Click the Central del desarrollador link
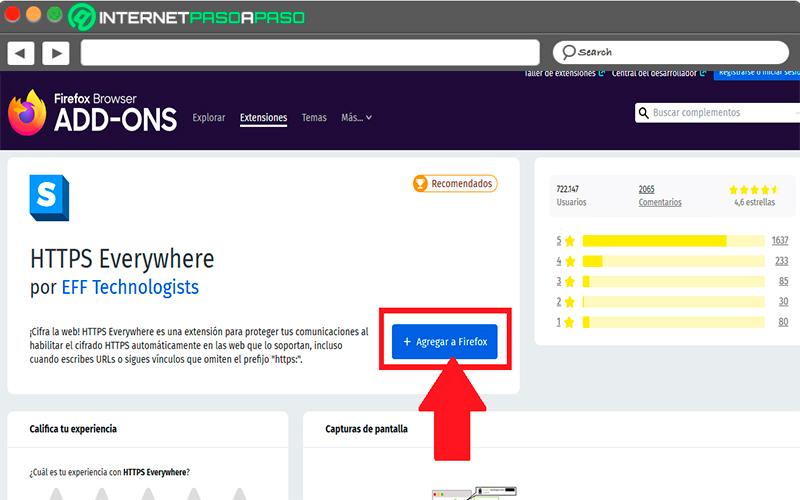This screenshot has height=500, width=800. 658,73
